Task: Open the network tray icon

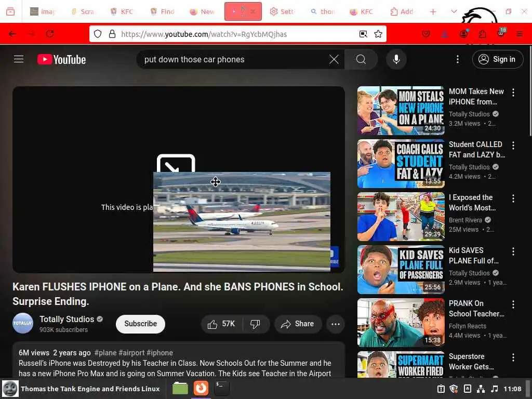Action: 481,389
